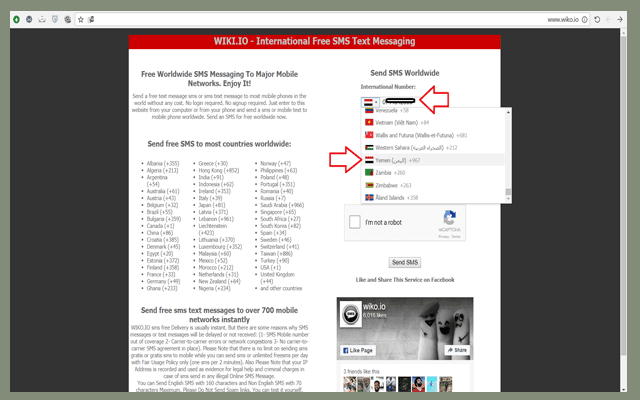Pick Åland Islands +358 from country list
The image size is (640, 400).
[433, 198]
